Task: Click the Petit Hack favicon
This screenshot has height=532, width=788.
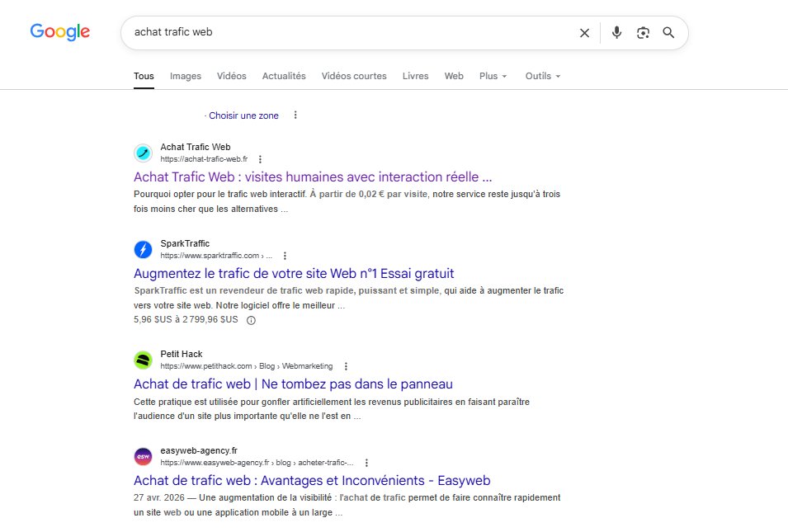Action: pos(144,360)
